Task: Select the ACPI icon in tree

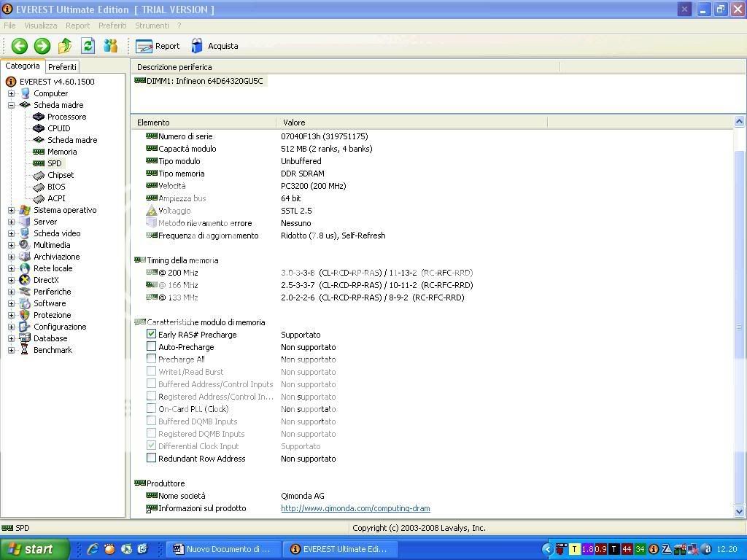Action: point(39,198)
